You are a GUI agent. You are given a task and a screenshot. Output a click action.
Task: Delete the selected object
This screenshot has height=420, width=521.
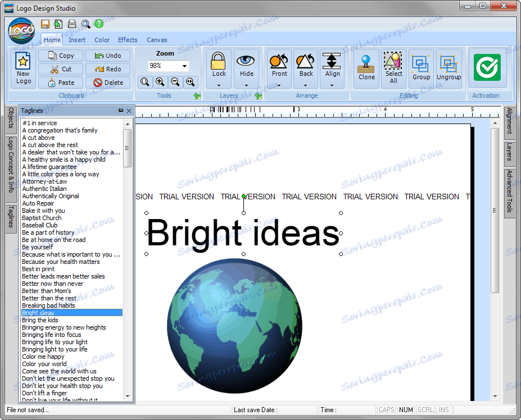point(108,83)
